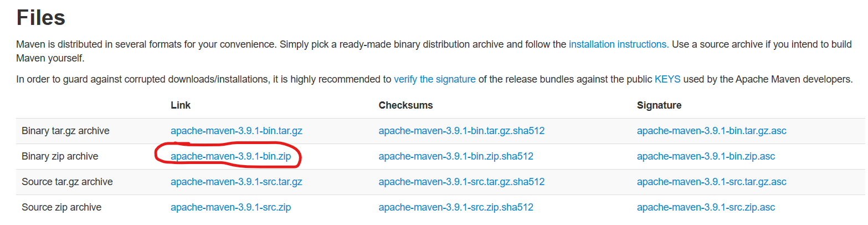Viewport: 868px width, 225px height.
Task: Open the src.tar.gz.asc signature link
Action: click(711, 182)
